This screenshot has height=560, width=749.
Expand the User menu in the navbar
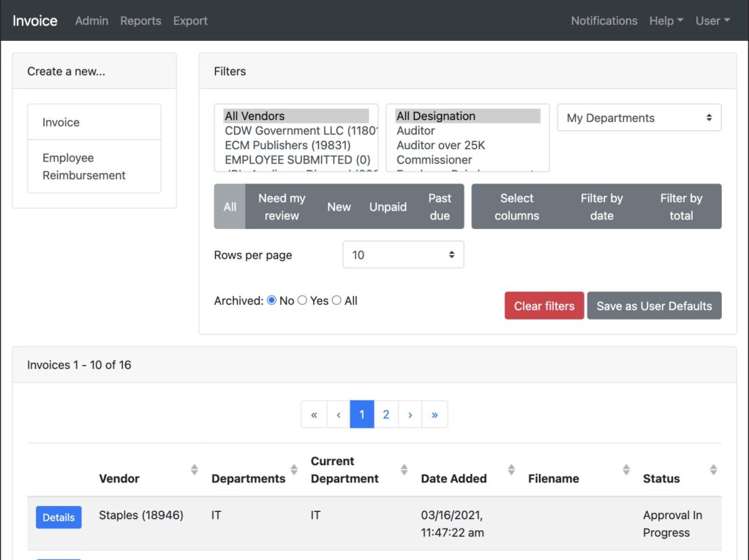click(x=712, y=20)
